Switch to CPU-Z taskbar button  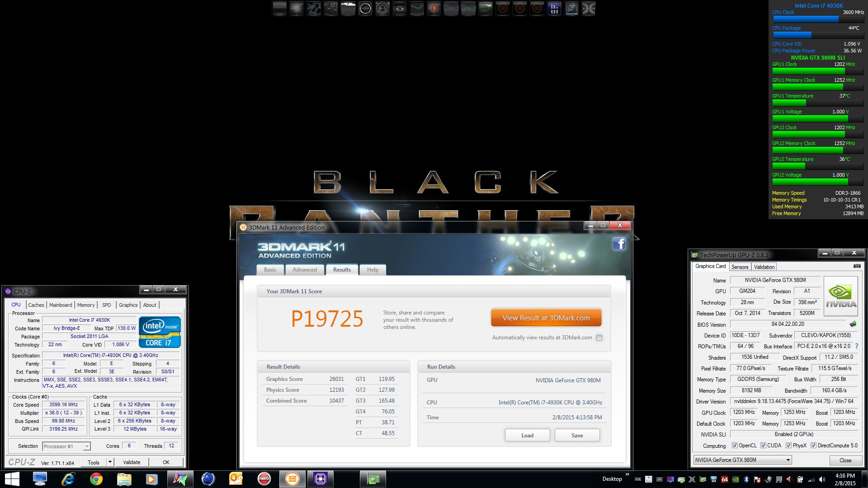coord(320,479)
